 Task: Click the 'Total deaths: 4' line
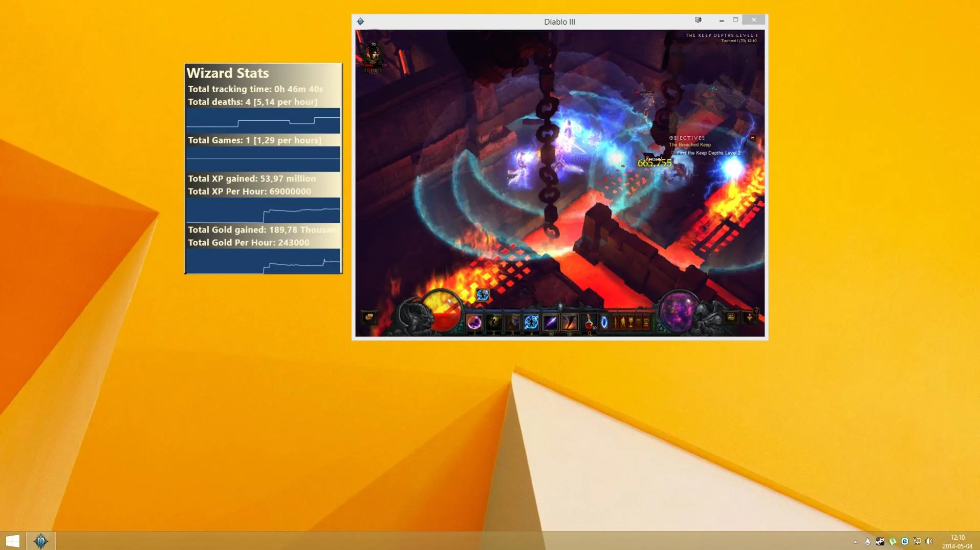(252, 102)
